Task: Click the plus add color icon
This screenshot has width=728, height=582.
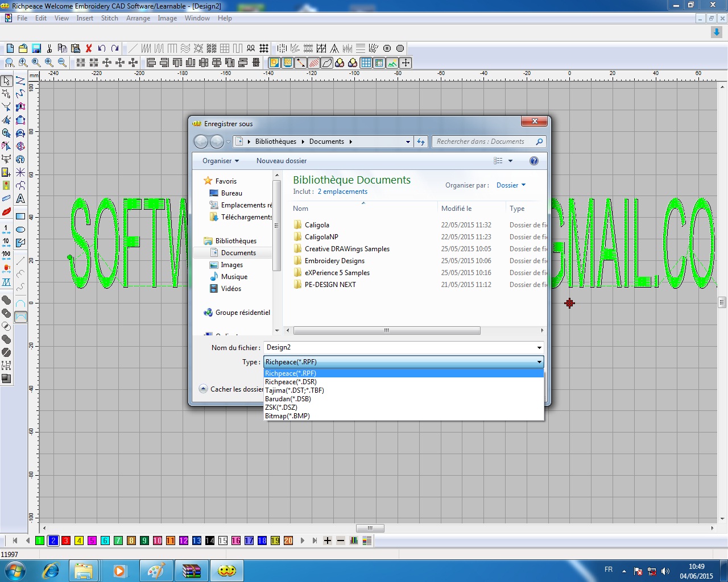Action: pyautogui.click(x=328, y=541)
